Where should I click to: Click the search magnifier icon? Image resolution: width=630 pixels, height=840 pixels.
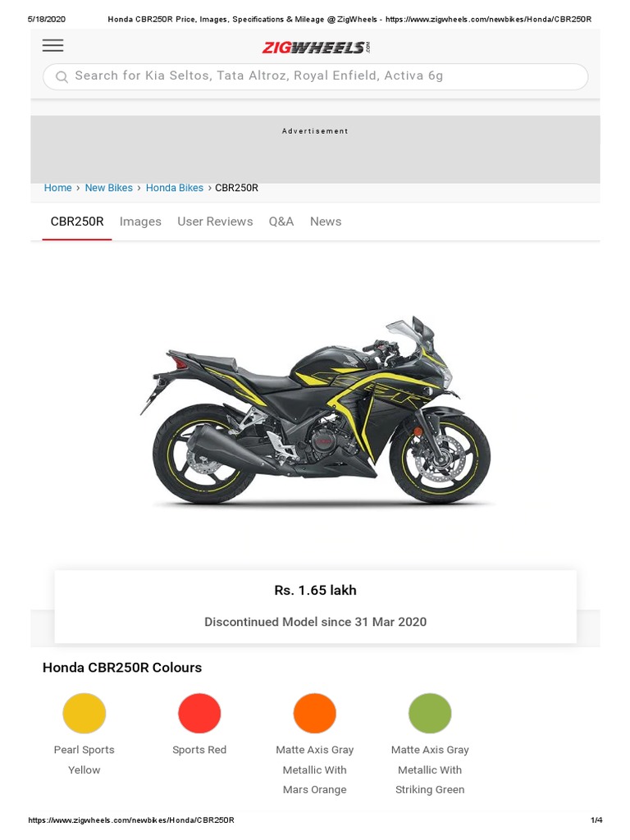(x=62, y=76)
